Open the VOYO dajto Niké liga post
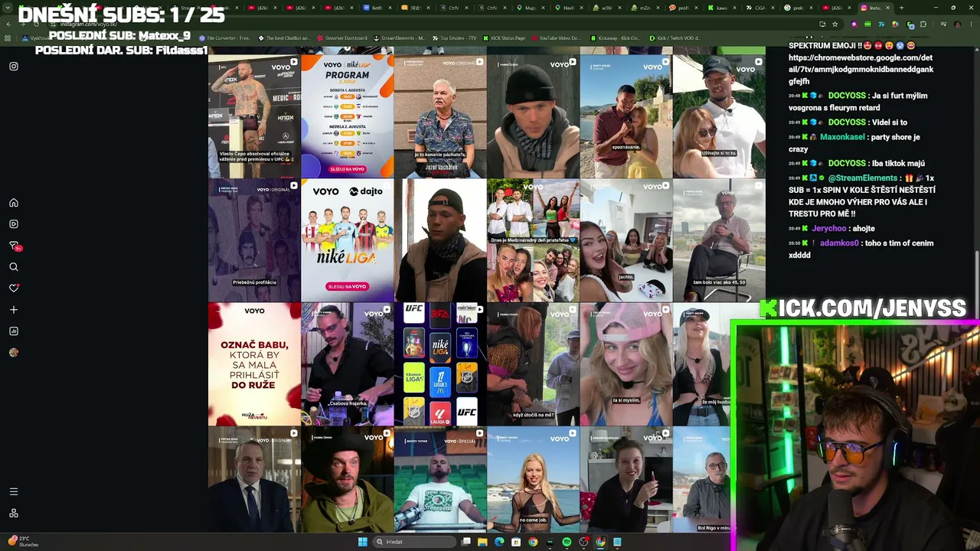This screenshot has height=551, width=980. point(348,240)
